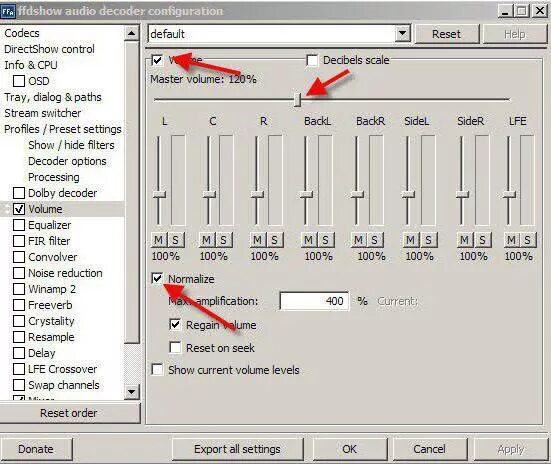Solo the L channel with S button

tap(175, 240)
